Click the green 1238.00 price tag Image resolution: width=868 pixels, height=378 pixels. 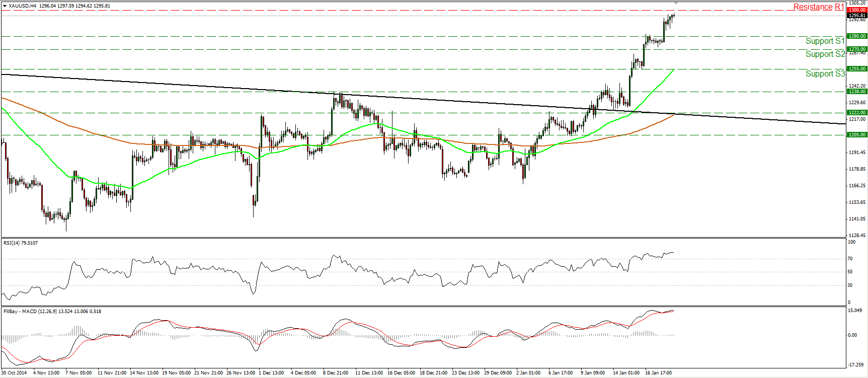coord(857,91)
